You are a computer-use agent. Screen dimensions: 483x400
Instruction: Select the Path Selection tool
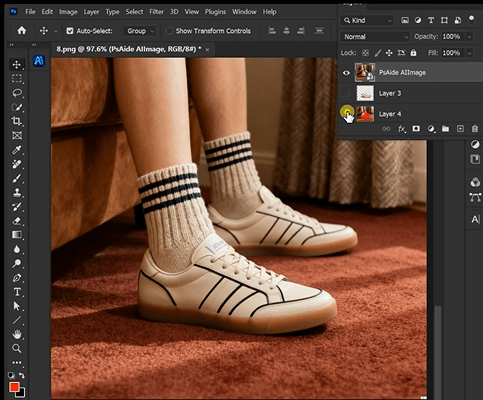click(17, 306)
